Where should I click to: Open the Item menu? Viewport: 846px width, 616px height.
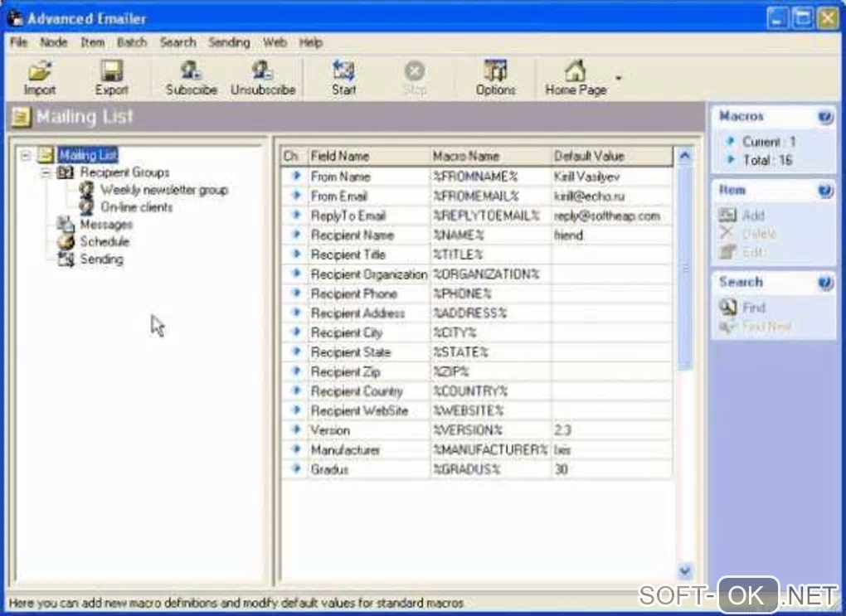click(x=92, y=42)
